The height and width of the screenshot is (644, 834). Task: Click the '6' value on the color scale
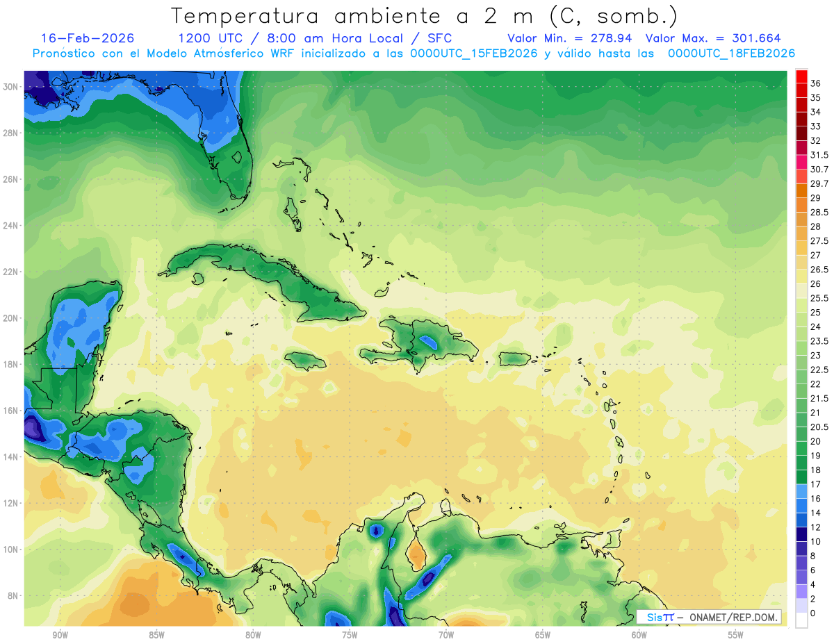tap(813, 570)
